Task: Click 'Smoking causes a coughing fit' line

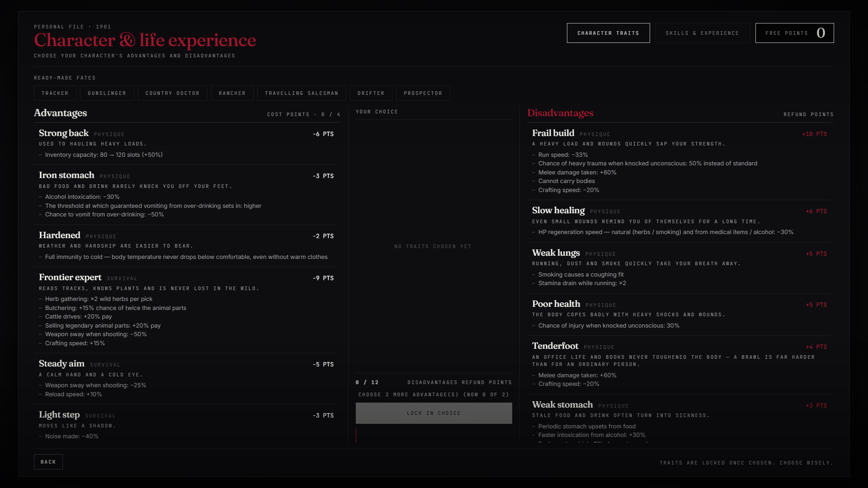Action: [581, 275]
